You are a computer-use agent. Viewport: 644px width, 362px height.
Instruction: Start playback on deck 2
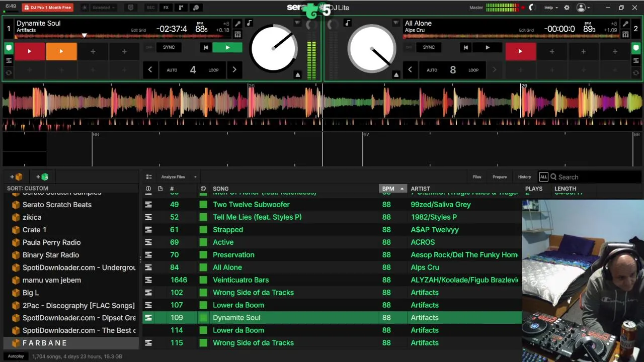(487, 47)
